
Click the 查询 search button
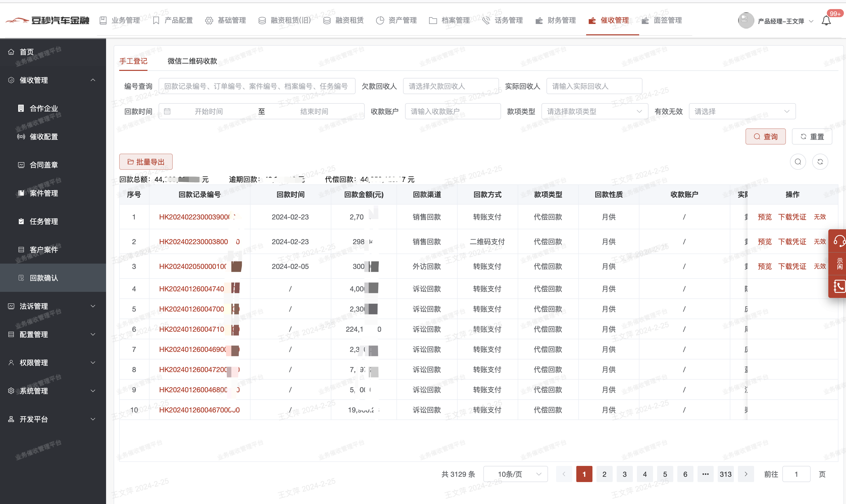765,136
